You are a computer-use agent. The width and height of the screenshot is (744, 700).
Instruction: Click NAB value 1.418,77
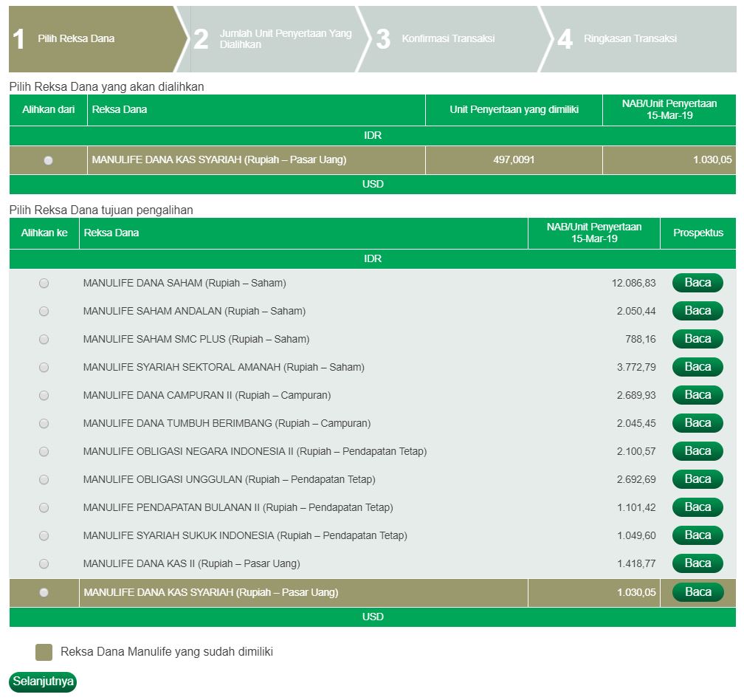pos(636,564)
